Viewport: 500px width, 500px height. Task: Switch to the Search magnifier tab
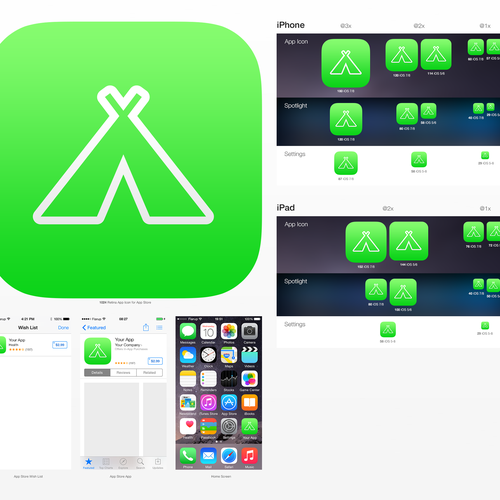click(x=141, y=463)
